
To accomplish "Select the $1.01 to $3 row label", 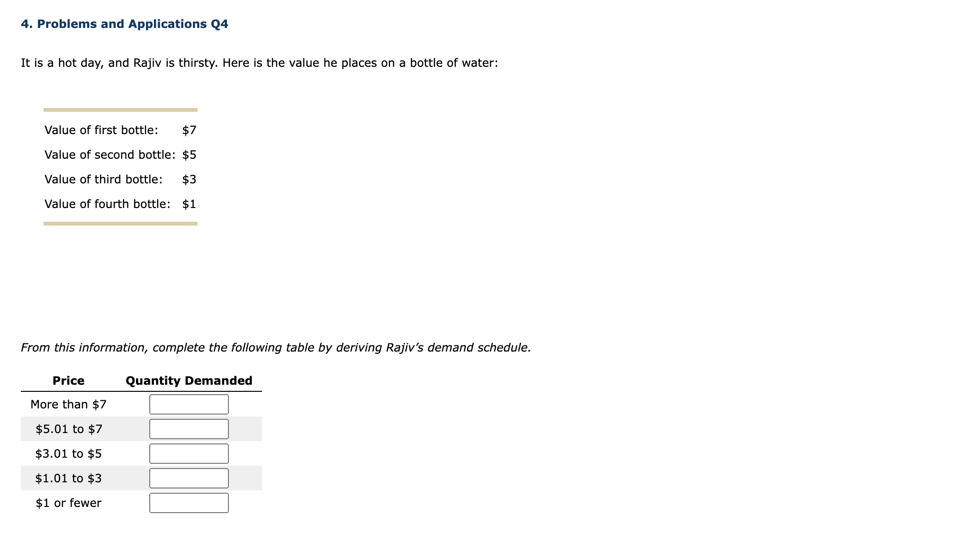I will (68, 478).
